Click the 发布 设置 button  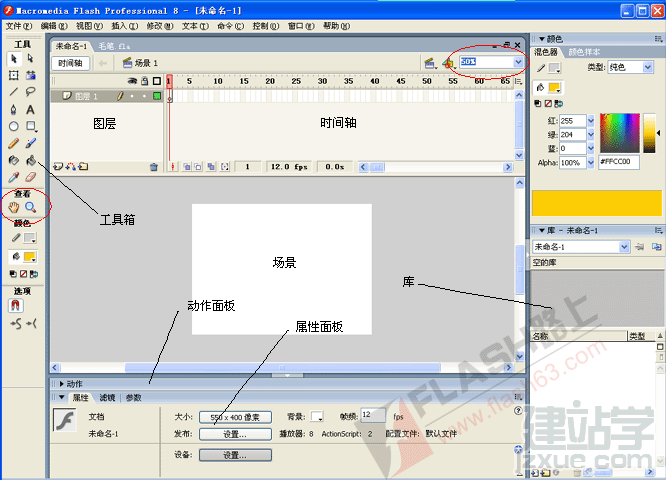pyautogui.click(x=235, y=434)
